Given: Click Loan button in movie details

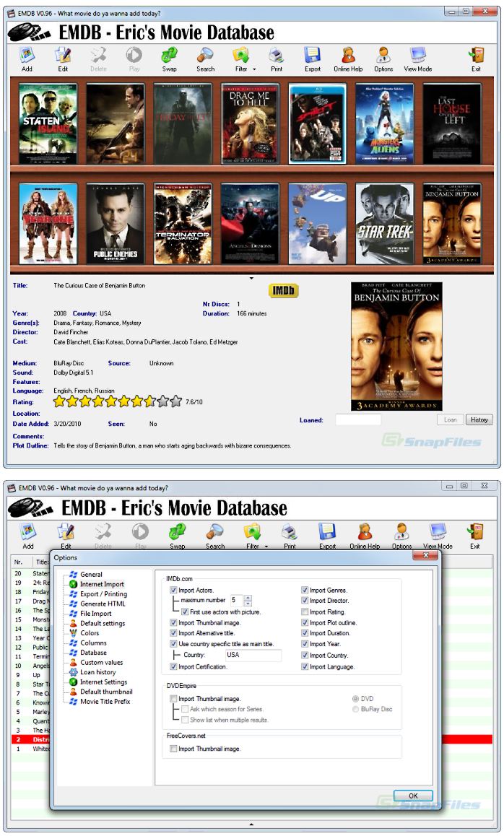Looking at the screenshot, I should 450,419.
